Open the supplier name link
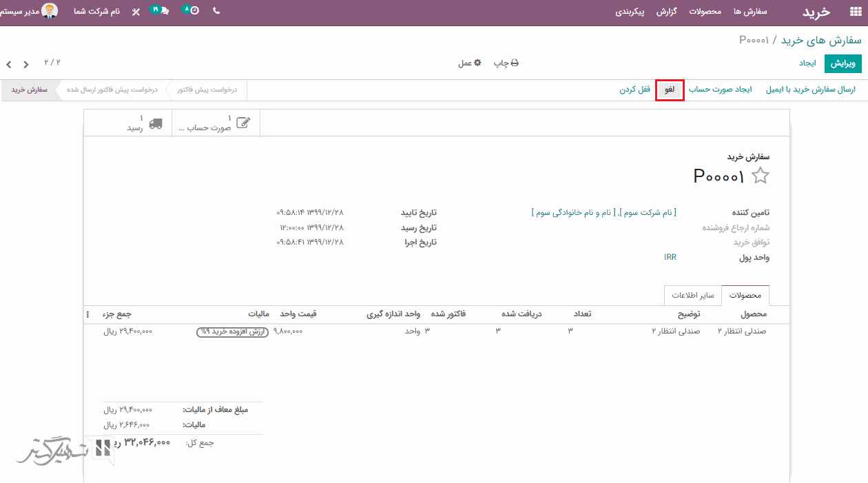This screenshot has height=483, width=868. (x=603, y=213)
